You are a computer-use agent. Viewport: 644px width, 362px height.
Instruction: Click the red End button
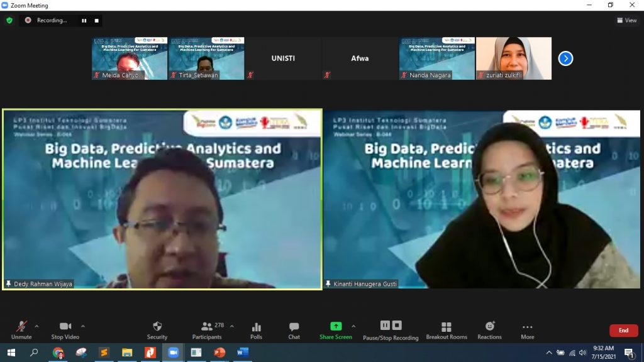click(623, 331)
